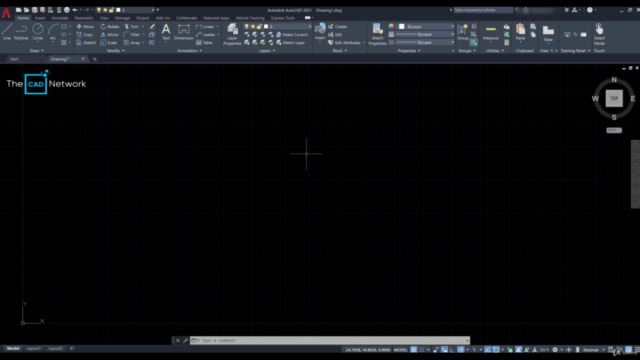Toggle ortho mode in status bar
The width and height of the screenshot is (640, 360).
pyautogui.click(x=453, y=350)
